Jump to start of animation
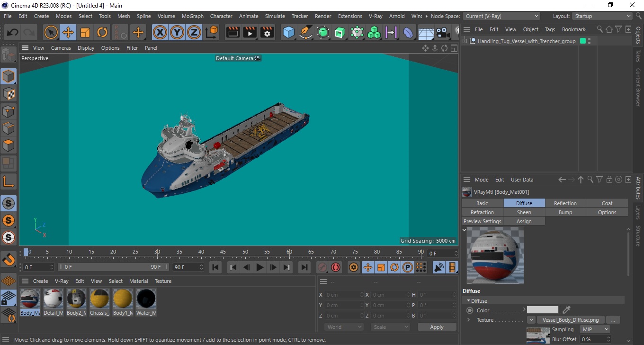The height and width of the screenshot is (345, 644). [x=215, y=267]
